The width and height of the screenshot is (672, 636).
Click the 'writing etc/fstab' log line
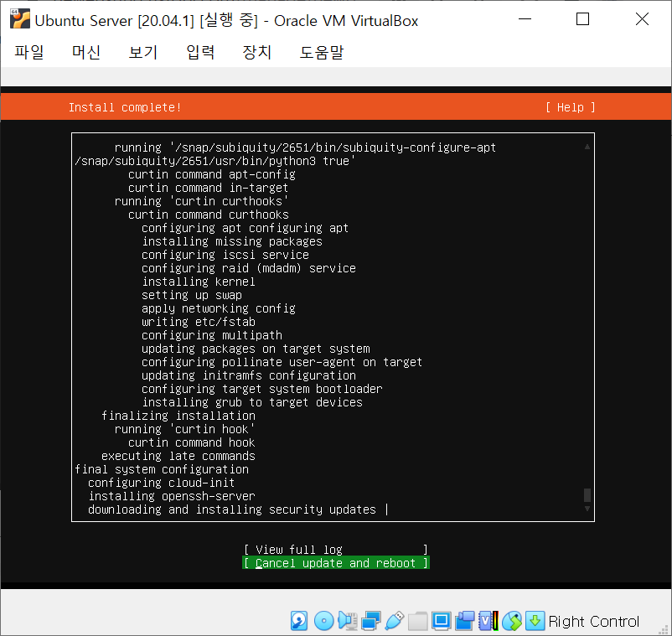(199, 322)
